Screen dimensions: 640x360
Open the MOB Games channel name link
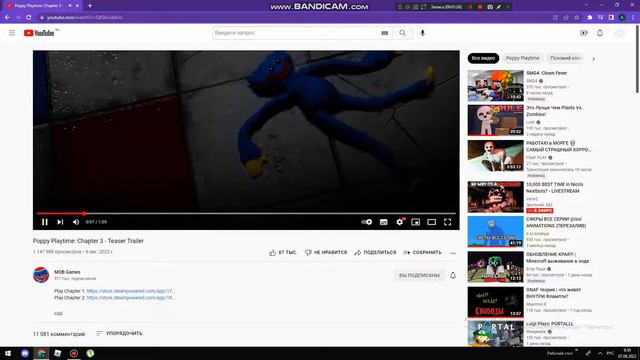point(67,272)
